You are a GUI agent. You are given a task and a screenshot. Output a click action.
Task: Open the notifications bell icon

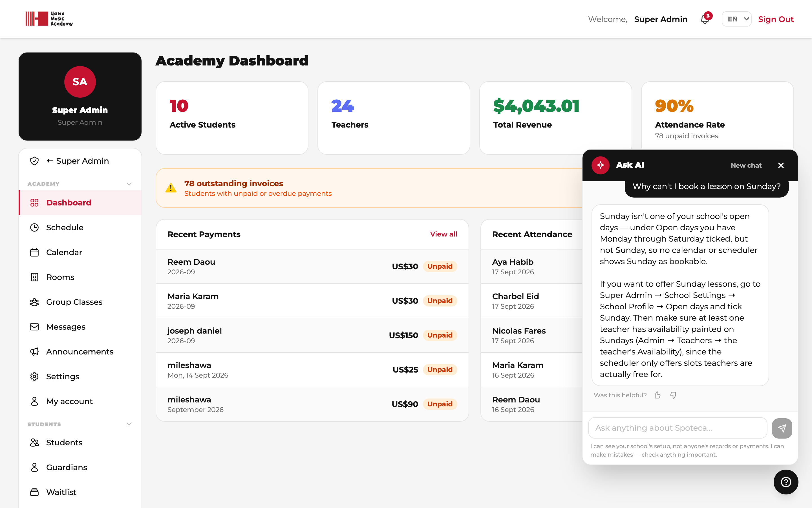tap(705, 19)
